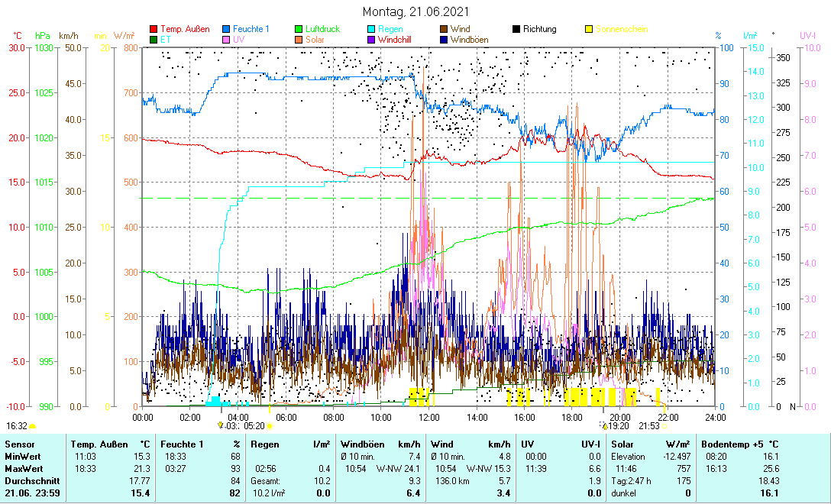Click the blue Feuchte 1 legend square
831x504 pixels.
tap(227, 30)
